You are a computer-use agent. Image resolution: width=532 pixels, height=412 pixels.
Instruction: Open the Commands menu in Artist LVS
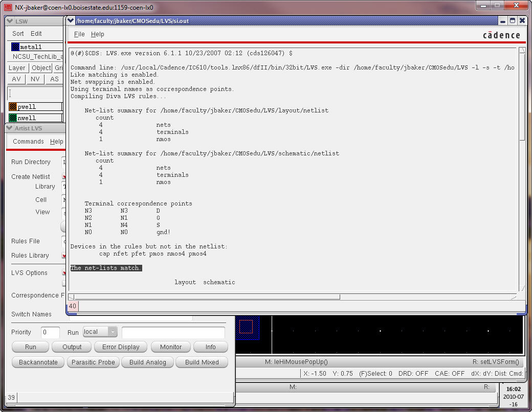click(x=28, y=142)
